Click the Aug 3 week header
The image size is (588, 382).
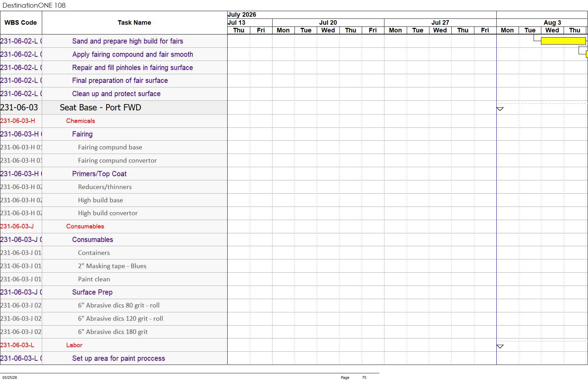pyautogui.click(x=552, y=23)
